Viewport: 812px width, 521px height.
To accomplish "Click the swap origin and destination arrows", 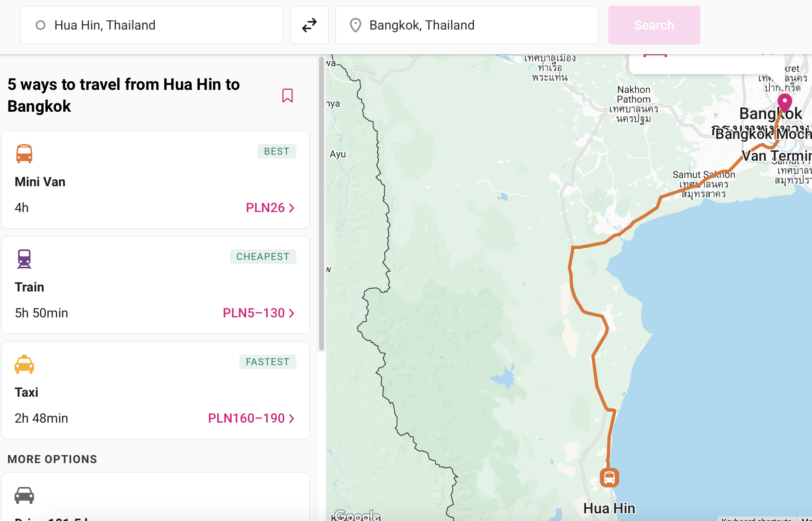I will pyautogui.click(x=309, y=25).
